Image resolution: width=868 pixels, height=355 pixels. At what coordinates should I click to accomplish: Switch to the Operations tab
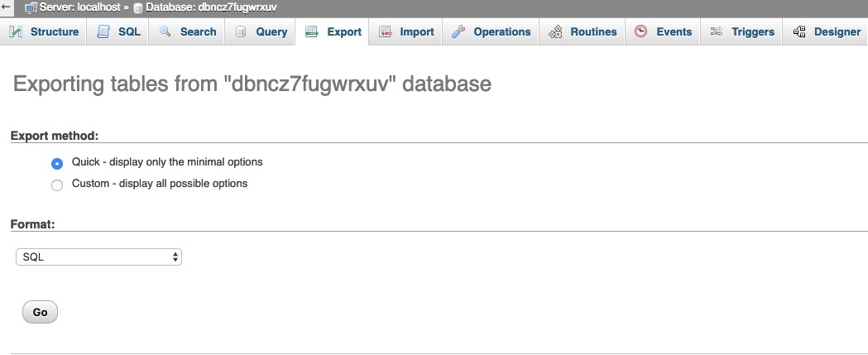click(491, 31)
